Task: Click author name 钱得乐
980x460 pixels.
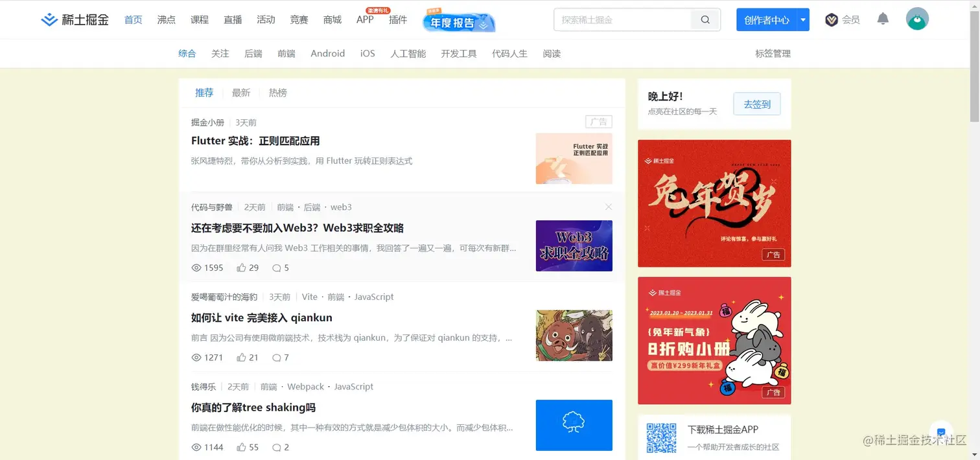Action: [x=204, y=387]
